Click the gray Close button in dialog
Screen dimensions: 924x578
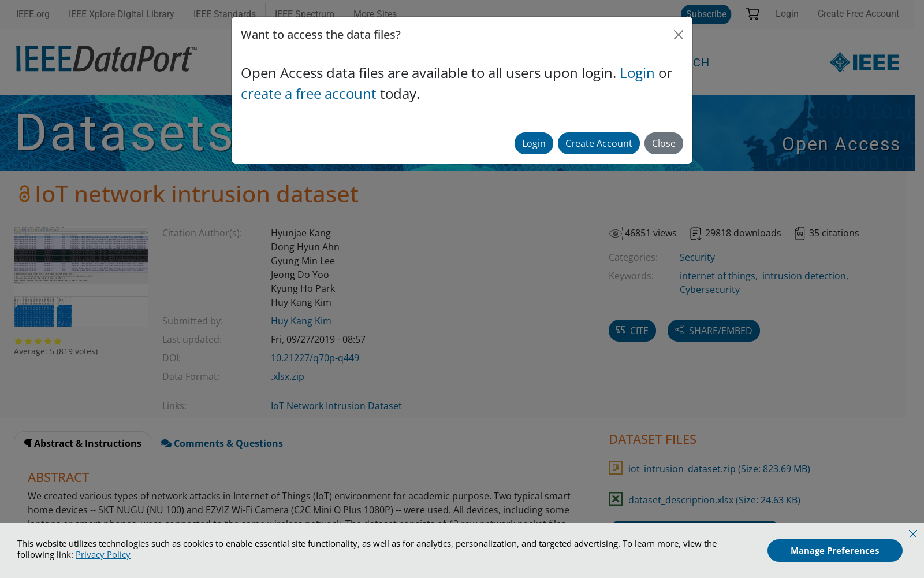pyautogui.click(x=664, y=143)
